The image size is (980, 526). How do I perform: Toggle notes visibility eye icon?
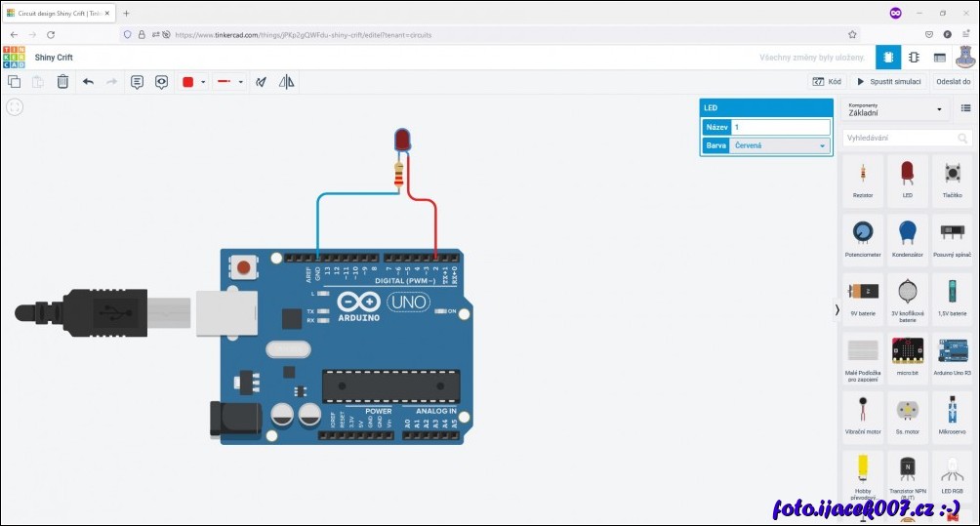tap(162, 82)
